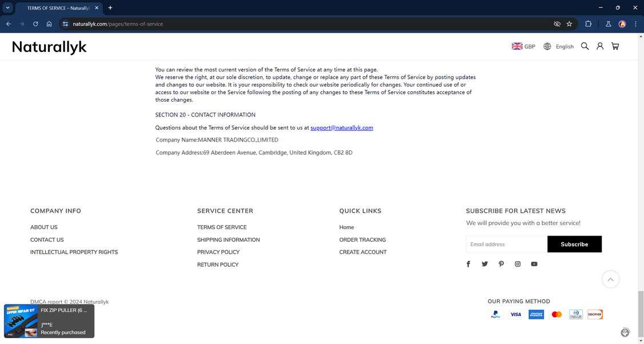Click the Discover payment icon
Screen dimensions: 644x344
pyautogui.click(x=595, y=314)
